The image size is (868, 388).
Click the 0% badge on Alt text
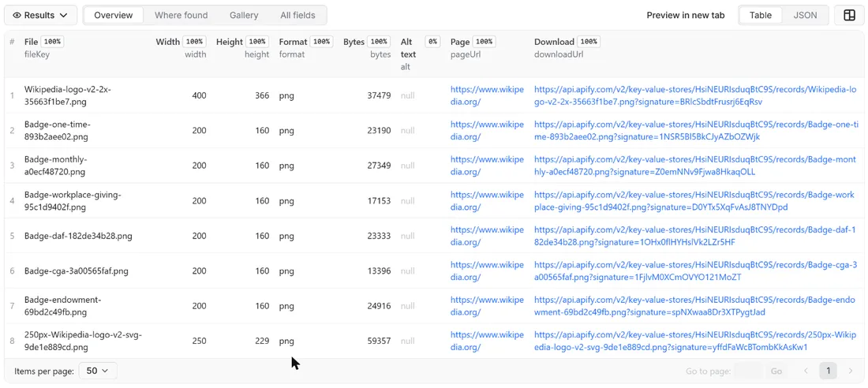[x=432, y=42]
